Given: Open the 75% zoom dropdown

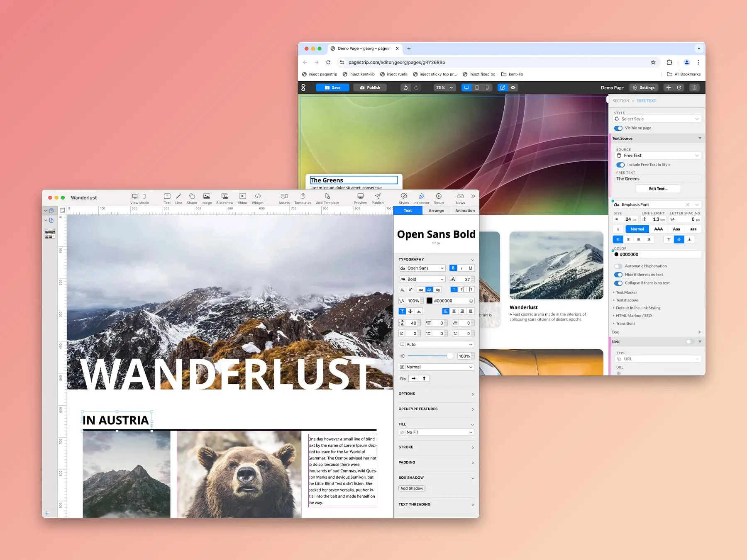Looking at the screenshot, I should tap(444, 88).
